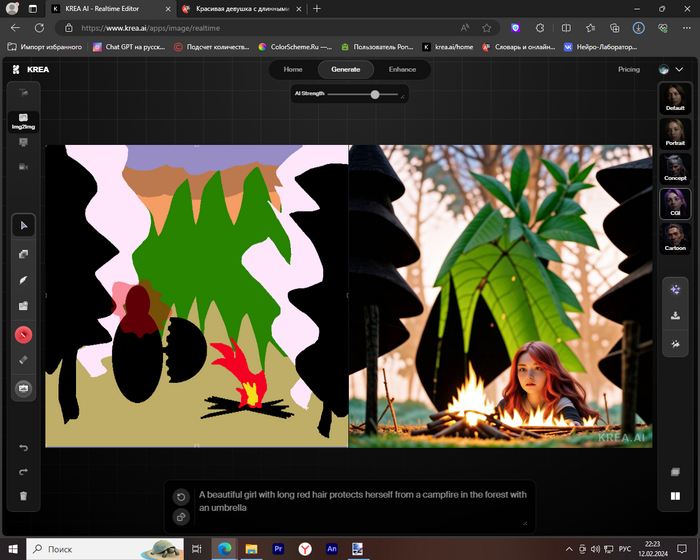Toggle the side-by-side split view
The width and height of the screenshot is (700, 560).
pos(676,496)
